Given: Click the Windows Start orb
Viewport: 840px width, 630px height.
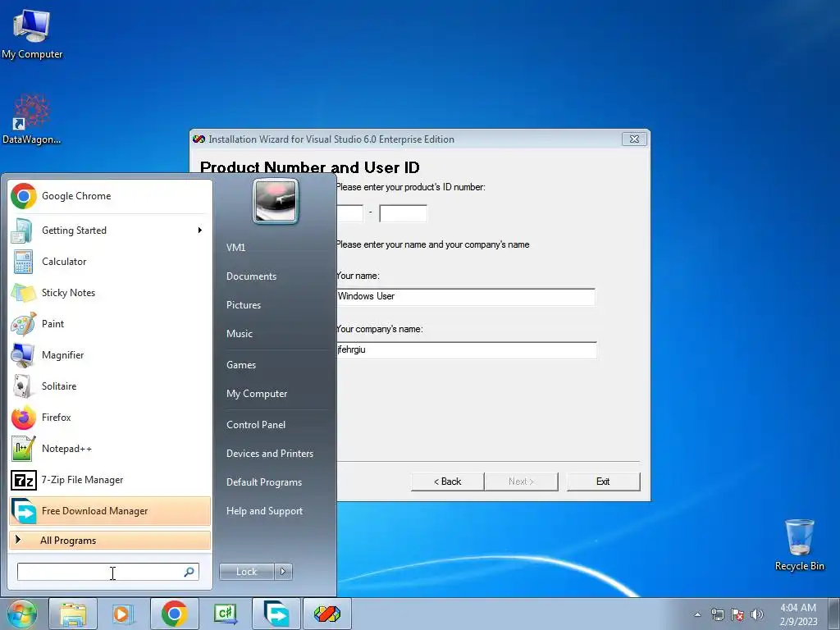Looking at the screenshot, I should click(21, 614).
